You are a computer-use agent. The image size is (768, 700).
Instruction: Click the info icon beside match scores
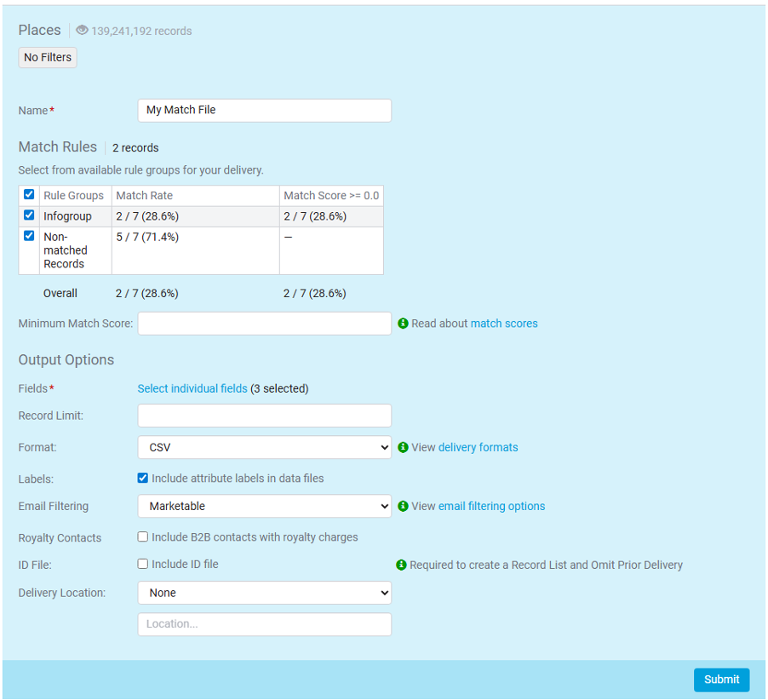click(x=403, y=324)
